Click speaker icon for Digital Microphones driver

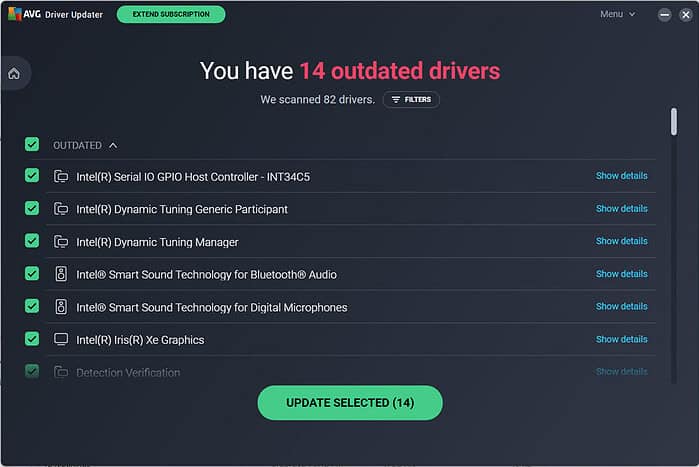point(61,307)
